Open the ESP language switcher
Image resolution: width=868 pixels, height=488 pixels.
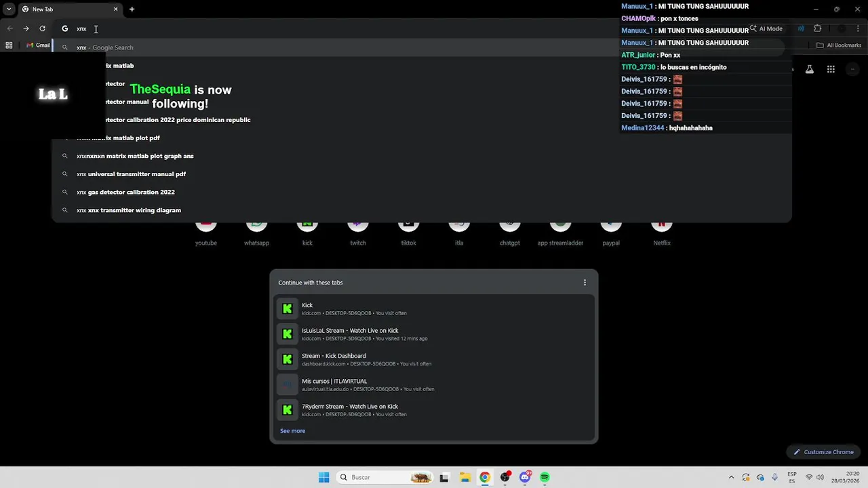click(792, 477)
